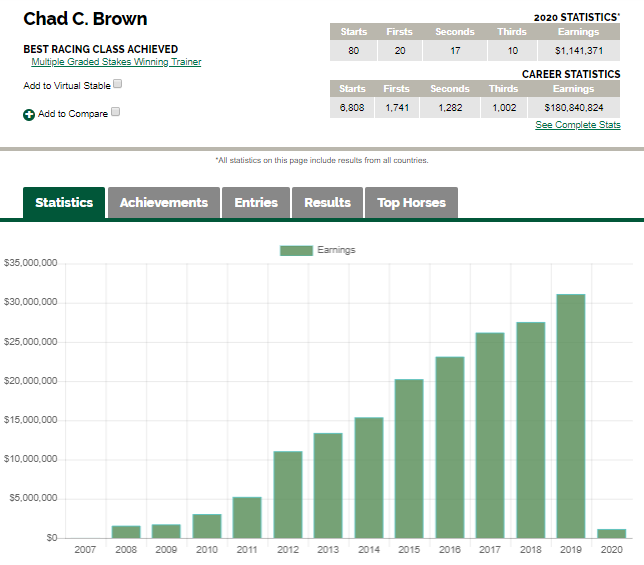Open the Results tab

click(327, 202)
